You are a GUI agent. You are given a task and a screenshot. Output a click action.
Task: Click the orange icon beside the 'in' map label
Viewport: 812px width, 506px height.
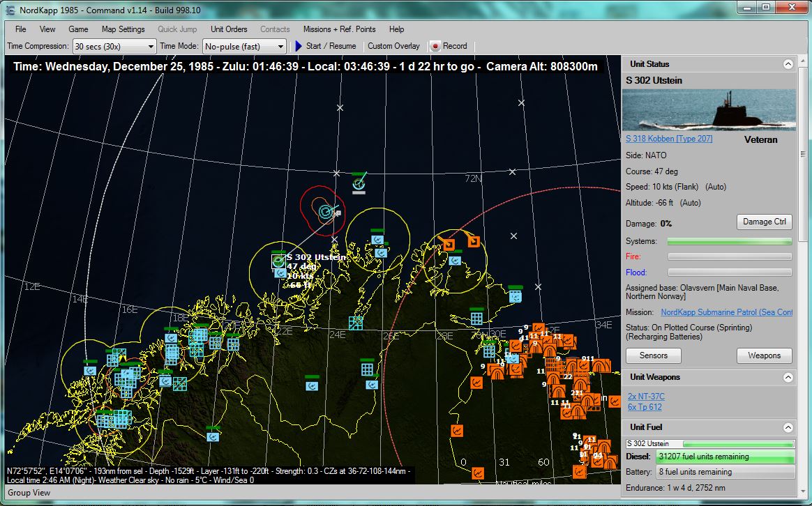point(614,401)
